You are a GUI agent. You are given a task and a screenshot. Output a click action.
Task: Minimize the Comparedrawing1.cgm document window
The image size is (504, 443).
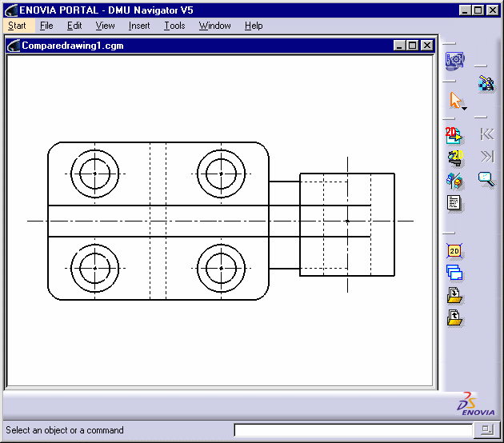click(x=399, y=46)
